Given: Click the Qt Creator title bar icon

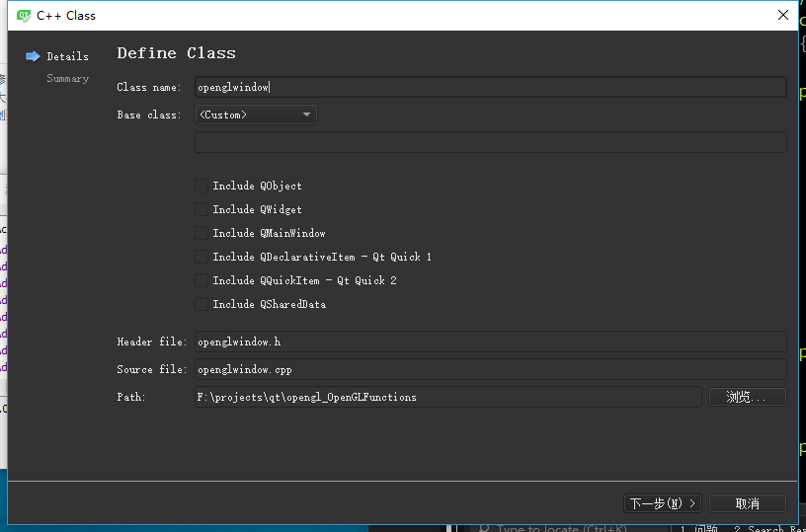Looking at the screenshot, I should click(x=24, y=16).
